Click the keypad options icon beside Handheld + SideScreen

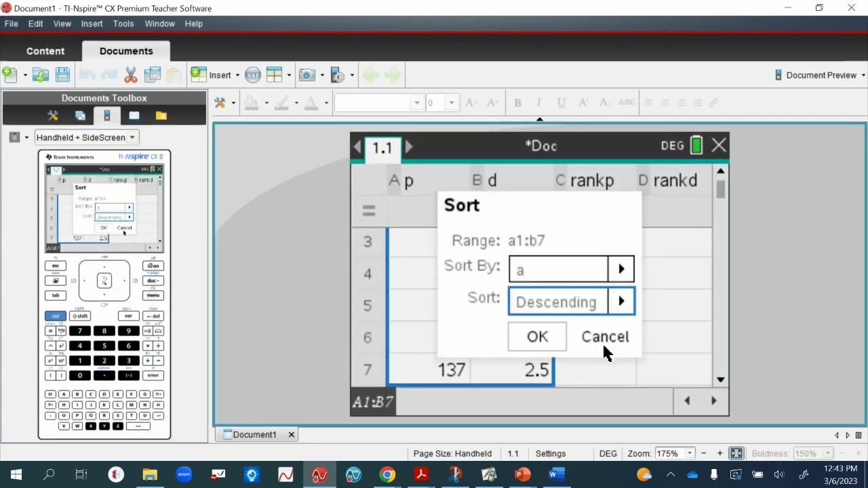15,137
